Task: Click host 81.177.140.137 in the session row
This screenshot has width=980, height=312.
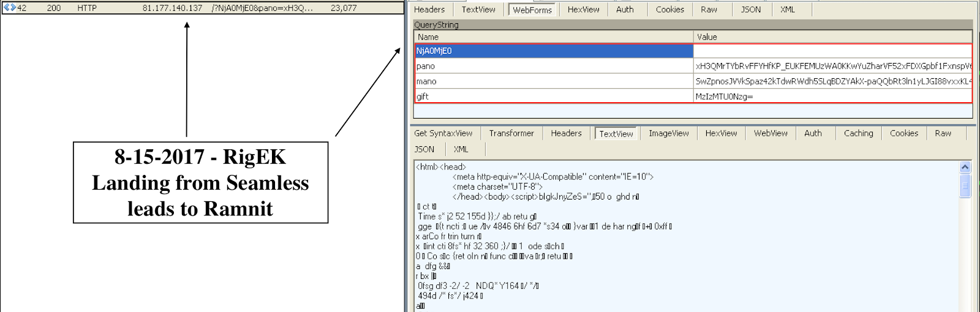Action: click(x=172, y=8)
